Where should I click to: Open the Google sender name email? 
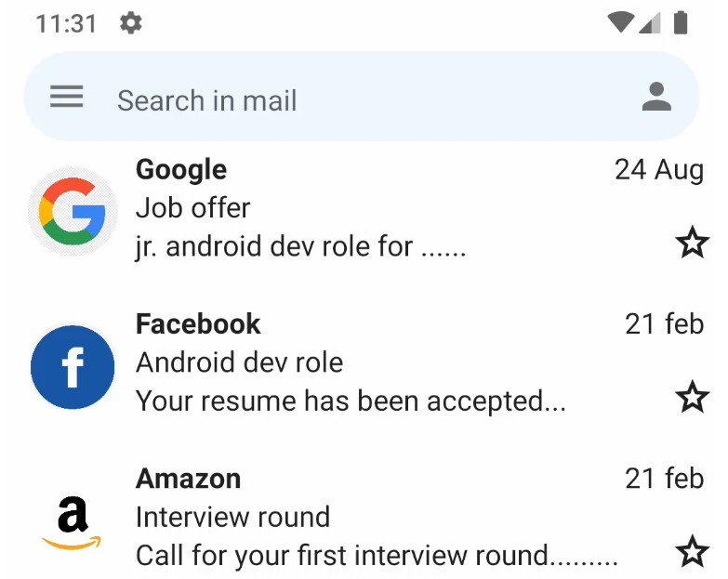[x=181, y=170]
